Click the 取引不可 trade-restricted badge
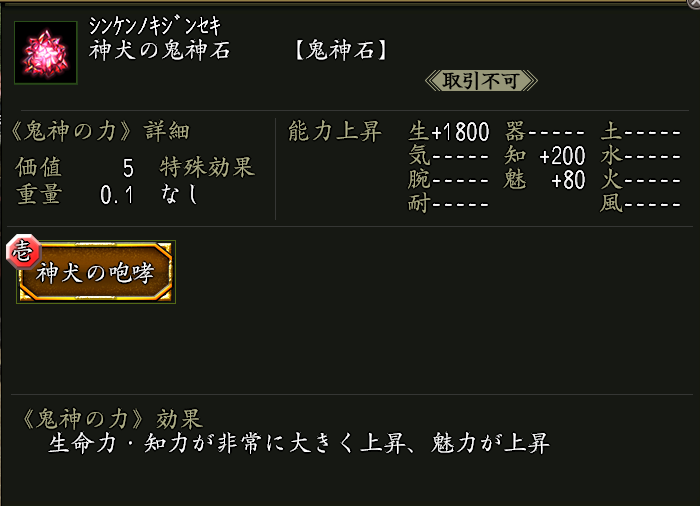This screenshot has height=506, width=700. 481,81
